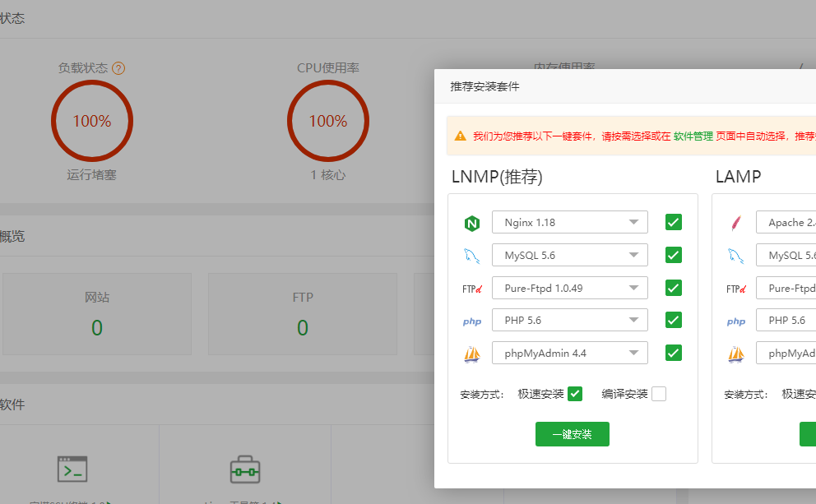Click the LNMP 安装方式 label
The width and height of the screenshot is (816, 504).
[482, 395]
